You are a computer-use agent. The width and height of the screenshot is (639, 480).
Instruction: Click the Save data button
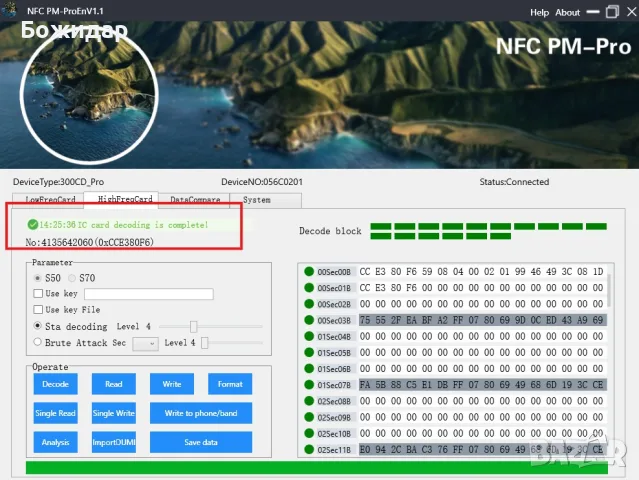(201, 442)
